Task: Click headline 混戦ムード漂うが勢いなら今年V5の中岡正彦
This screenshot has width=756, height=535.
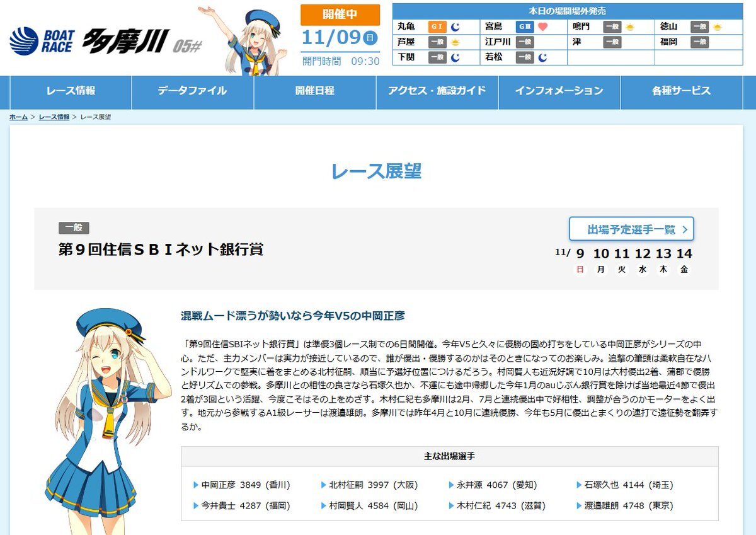Action: [293, 315]
